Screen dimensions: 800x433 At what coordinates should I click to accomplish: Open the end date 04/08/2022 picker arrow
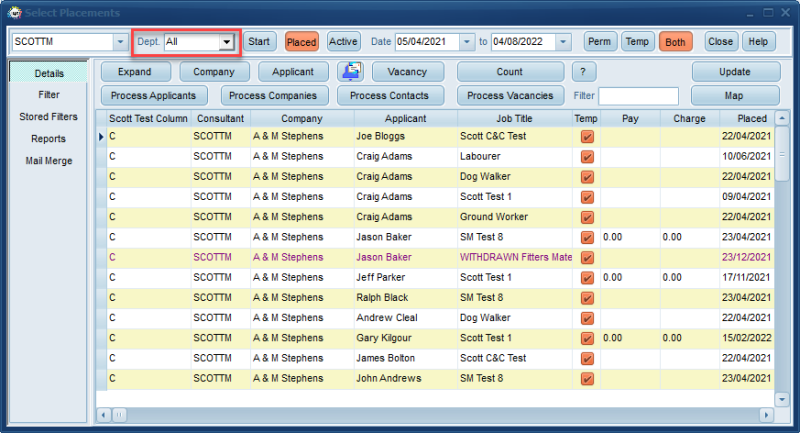[x=563, y=42]
